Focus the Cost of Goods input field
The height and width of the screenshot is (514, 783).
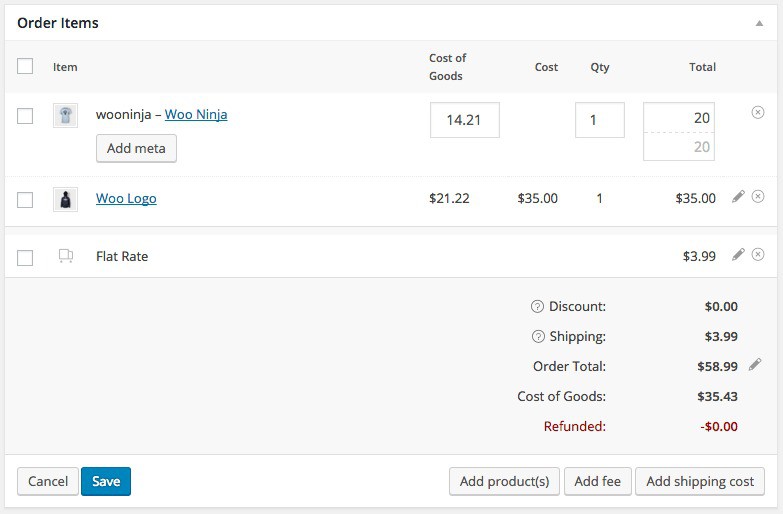(464, 120)
